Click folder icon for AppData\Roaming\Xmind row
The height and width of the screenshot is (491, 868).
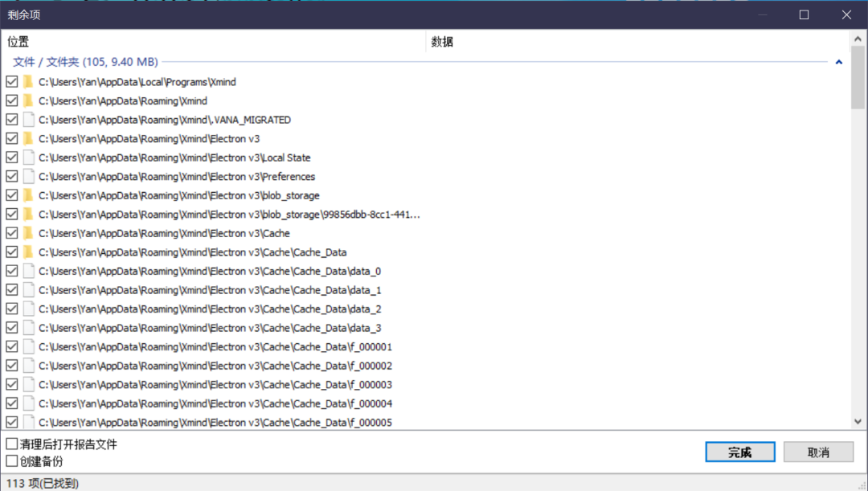(28, 100)
